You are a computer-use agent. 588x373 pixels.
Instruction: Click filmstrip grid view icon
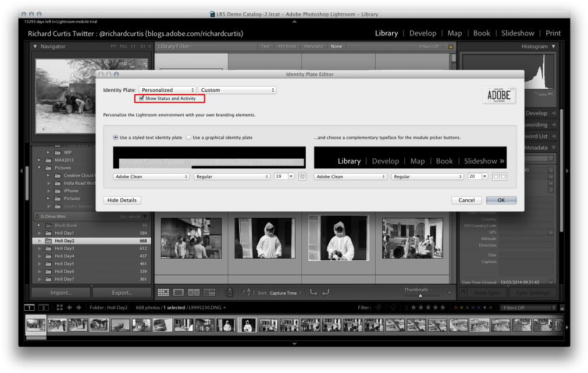pyautogui.click(x=60, y=307)
